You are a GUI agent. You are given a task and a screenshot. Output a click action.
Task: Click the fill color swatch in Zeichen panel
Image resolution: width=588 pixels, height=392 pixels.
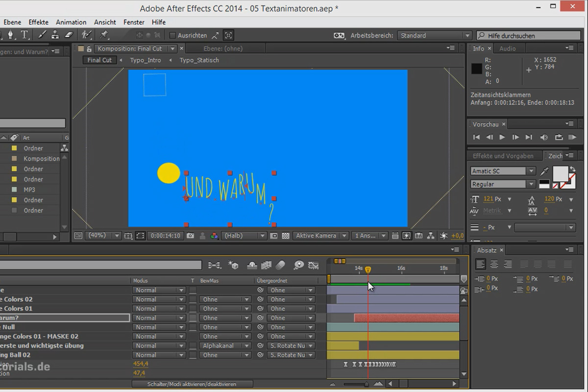561,173
